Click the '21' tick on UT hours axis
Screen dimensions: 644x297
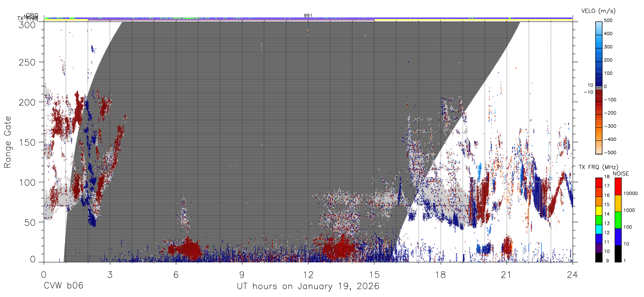[x=506, y=274]
